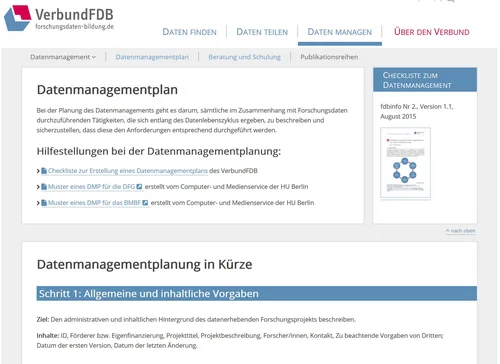This screenshot has height=364, width=500.
Task: Click external-link icon after DFG link
Action: coord(139,187)
